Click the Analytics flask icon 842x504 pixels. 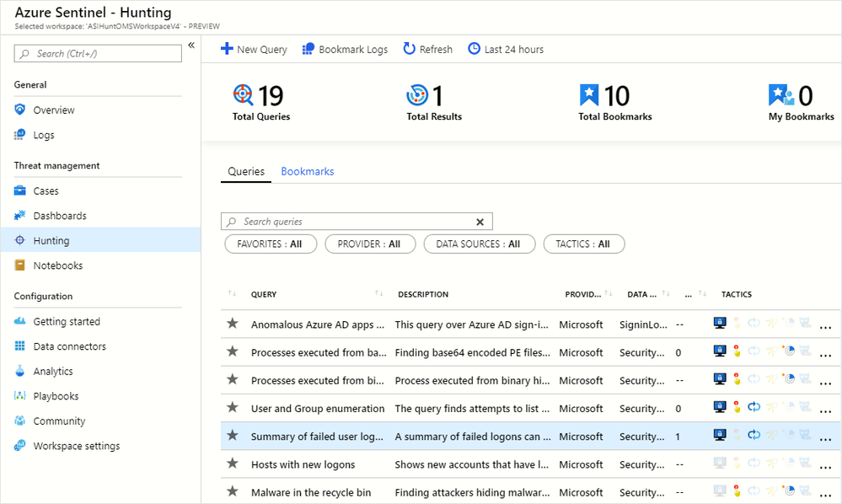point(20,371)
